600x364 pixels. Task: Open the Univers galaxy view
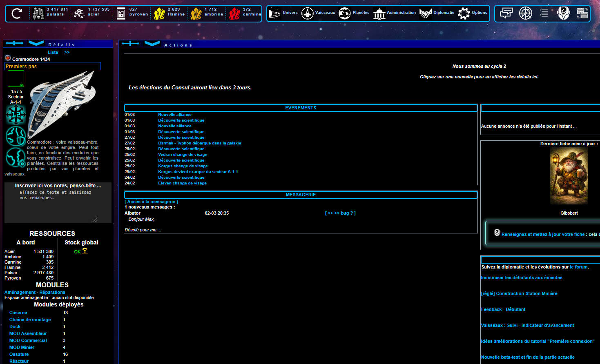pyautogui.click(x=275, y=13)
